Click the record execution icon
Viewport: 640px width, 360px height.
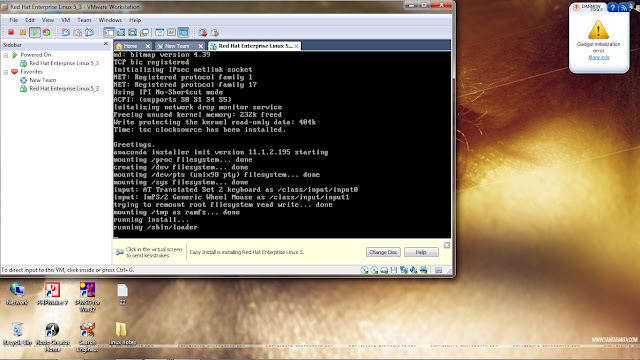click(x=203, y=32)
